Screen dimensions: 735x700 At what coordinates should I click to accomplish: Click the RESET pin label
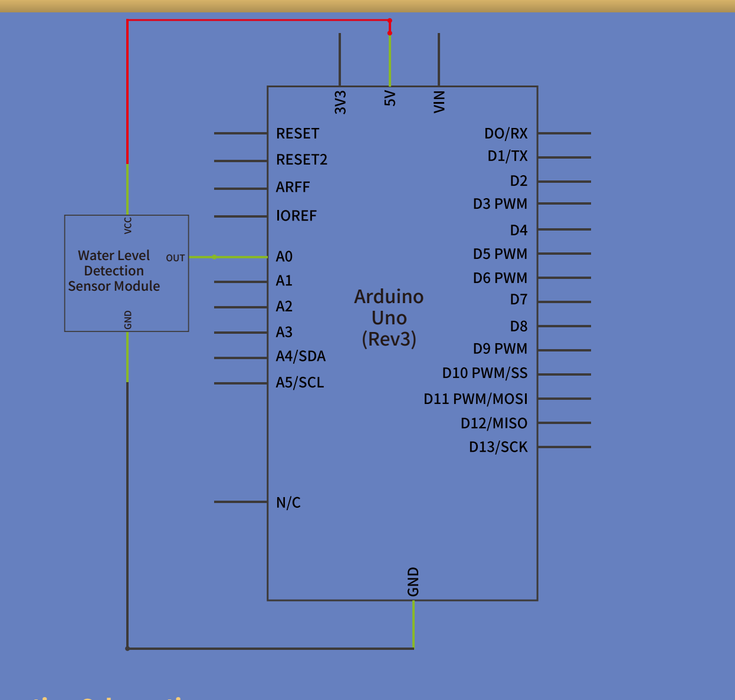[297, 134]
